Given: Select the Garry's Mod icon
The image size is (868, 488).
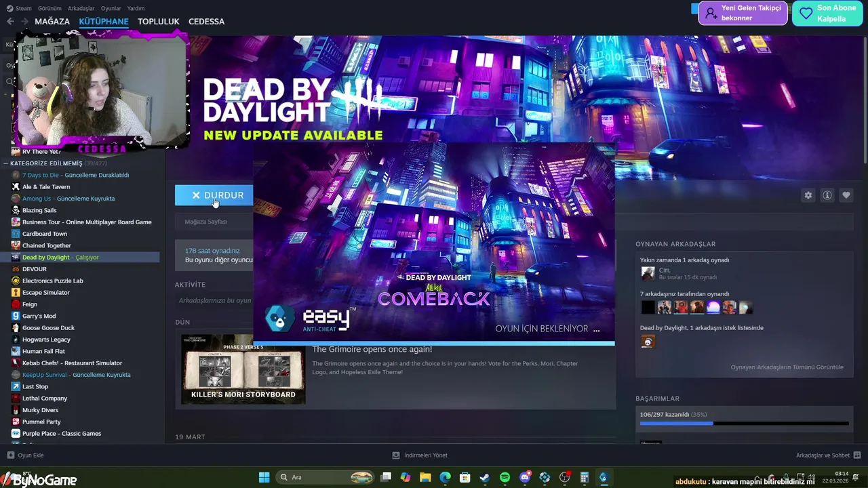Looking at the screenshot, I should pos(16,316).
